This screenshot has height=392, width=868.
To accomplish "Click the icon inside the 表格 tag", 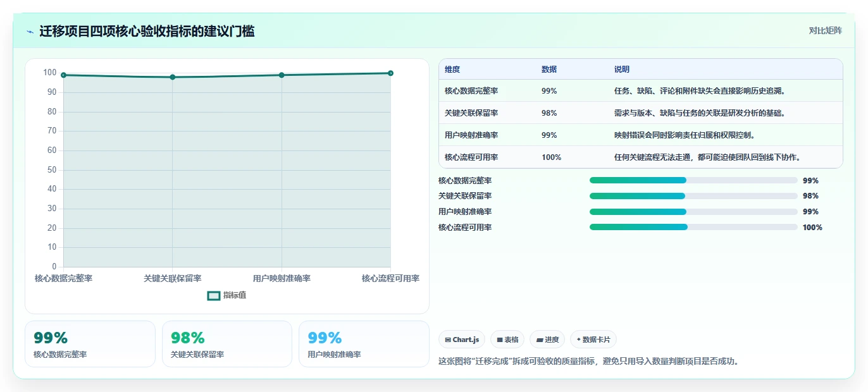I will (500, 340).
